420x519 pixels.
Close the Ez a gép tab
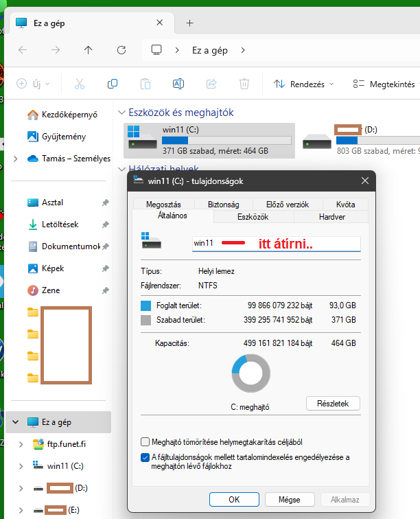159,23
